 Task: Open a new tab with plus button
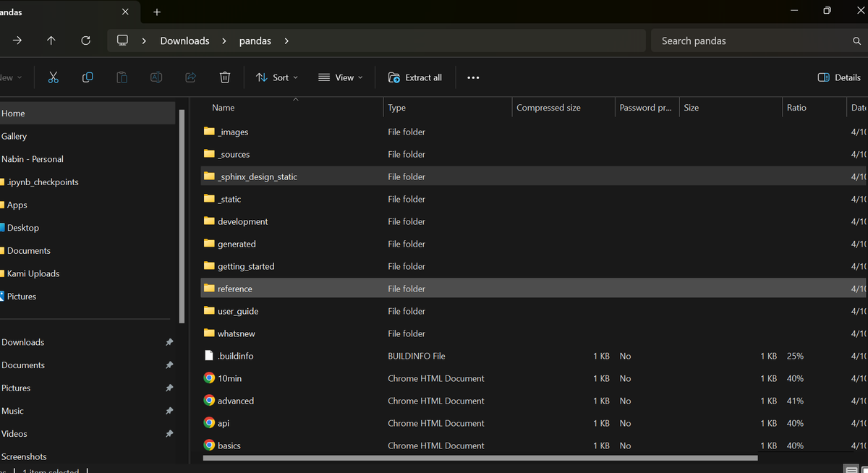pyautogui.click(x=157, y=12)
